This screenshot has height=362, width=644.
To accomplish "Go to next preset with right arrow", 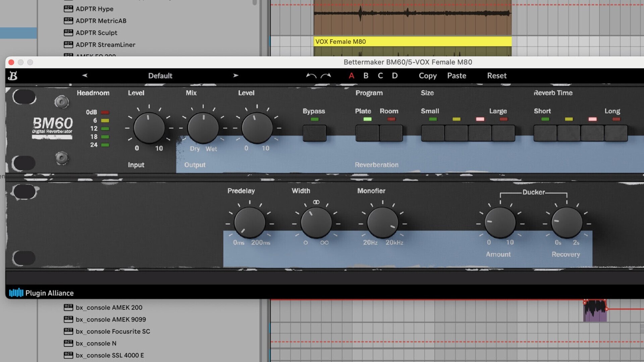I will pos(236,75).
